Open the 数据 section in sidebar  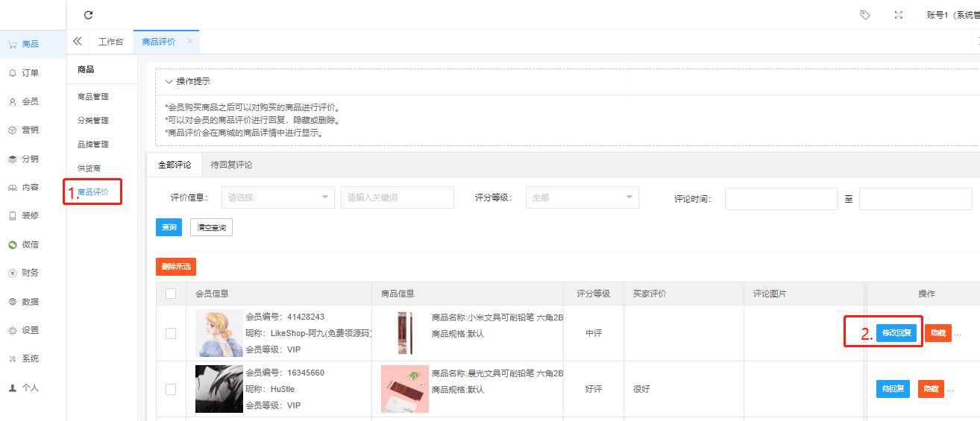(30, 302)
